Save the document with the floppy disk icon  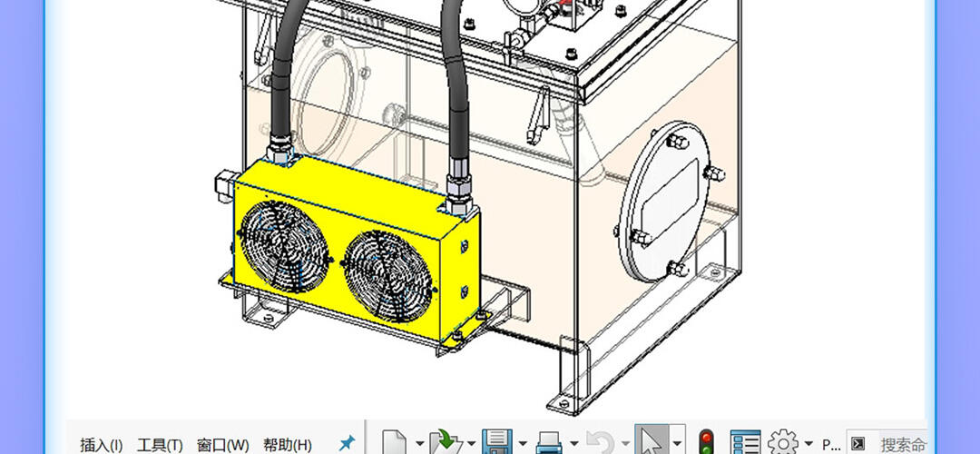(x=497, y=443)
